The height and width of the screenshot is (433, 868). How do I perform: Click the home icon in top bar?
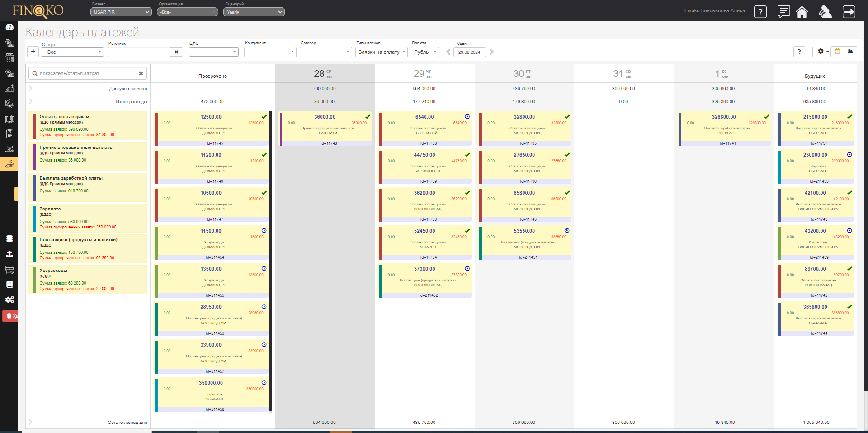802,12
